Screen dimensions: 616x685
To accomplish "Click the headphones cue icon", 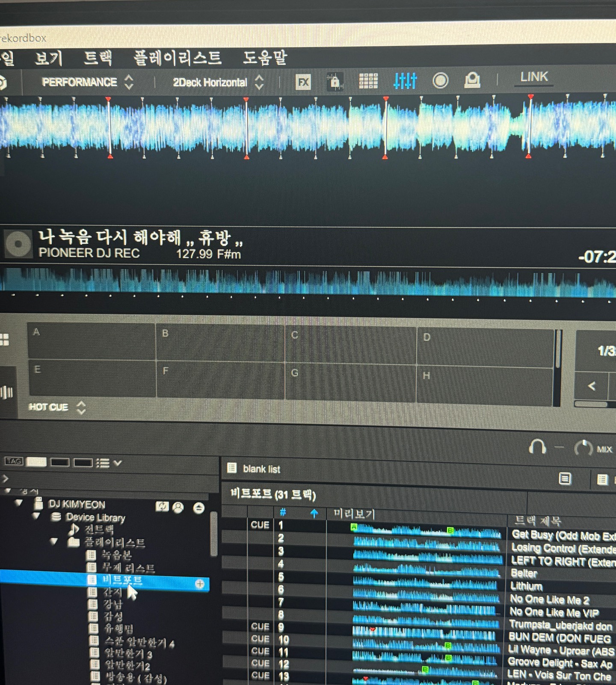I will coord(537,447).
